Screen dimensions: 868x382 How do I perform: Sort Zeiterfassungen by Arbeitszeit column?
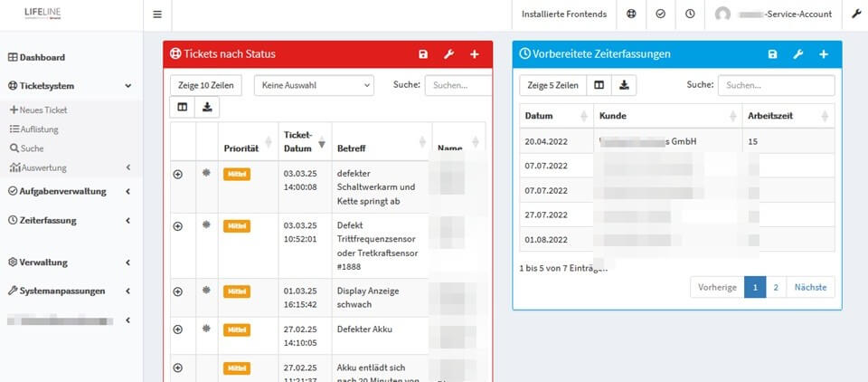coord(788,116)
